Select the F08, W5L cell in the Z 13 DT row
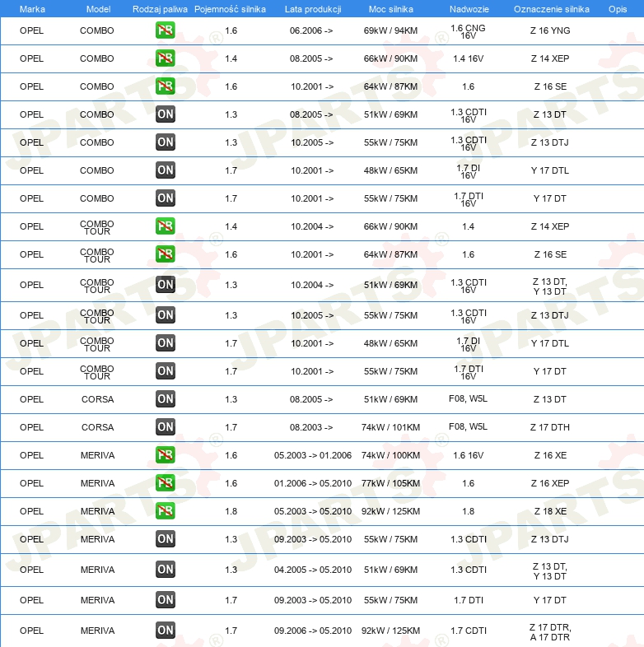The image size is (644, 647). 468,398
